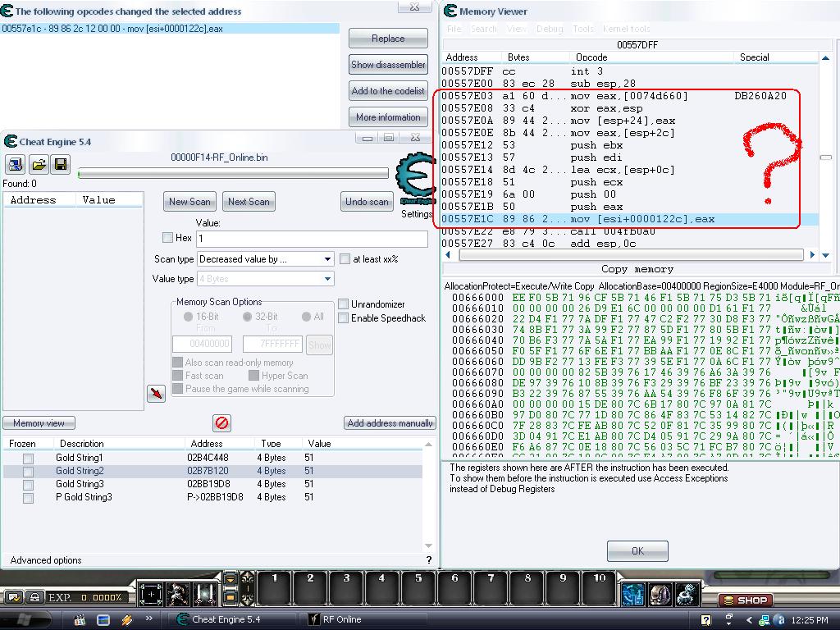Screen dimensions: 840x630
Task: Expand quick launch overflow chevron
Action: coord(149,619)
